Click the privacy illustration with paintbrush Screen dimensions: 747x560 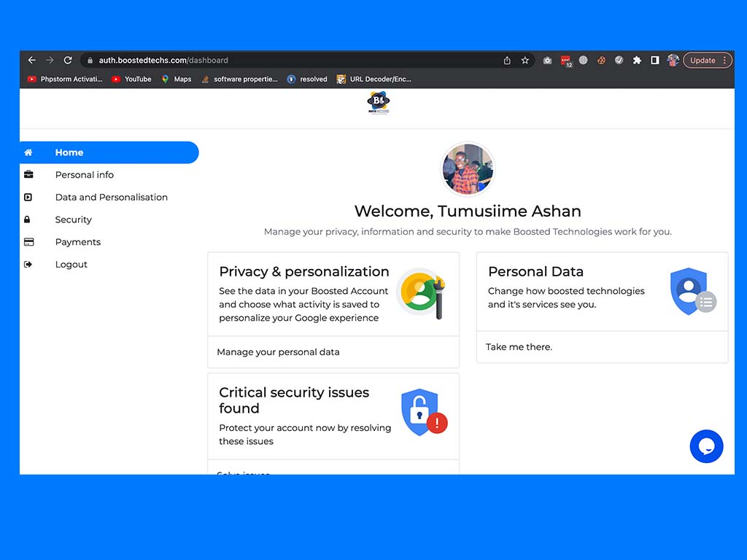[x=422, y=293]
